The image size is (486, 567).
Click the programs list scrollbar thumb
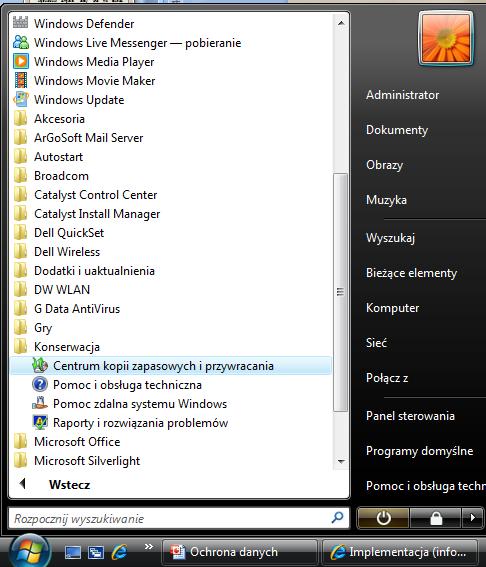click(x=340, y=292)
